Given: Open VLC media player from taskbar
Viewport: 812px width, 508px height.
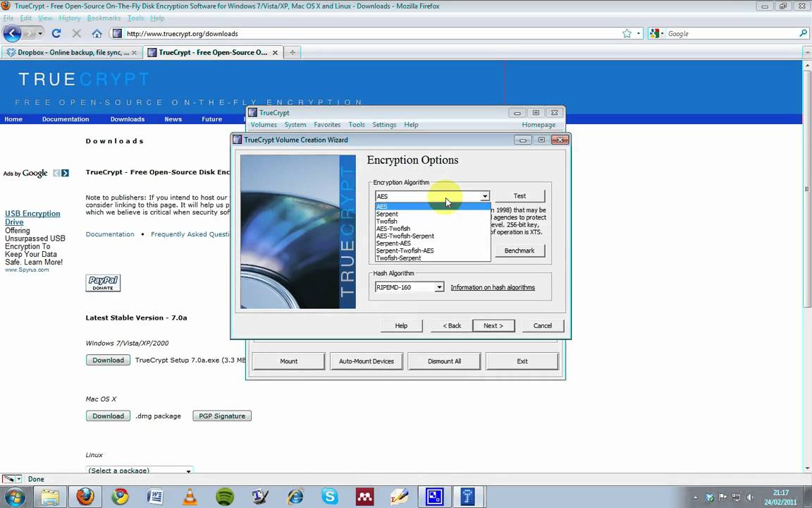Looking at the screenshot, I should click(190, 497).
